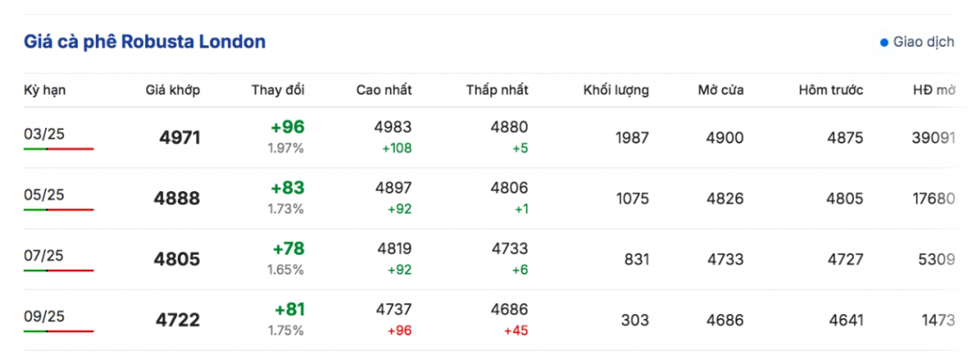Click the Mở cửa column header
This screenshot has width=980, height=359.
[x=720, y=90]
